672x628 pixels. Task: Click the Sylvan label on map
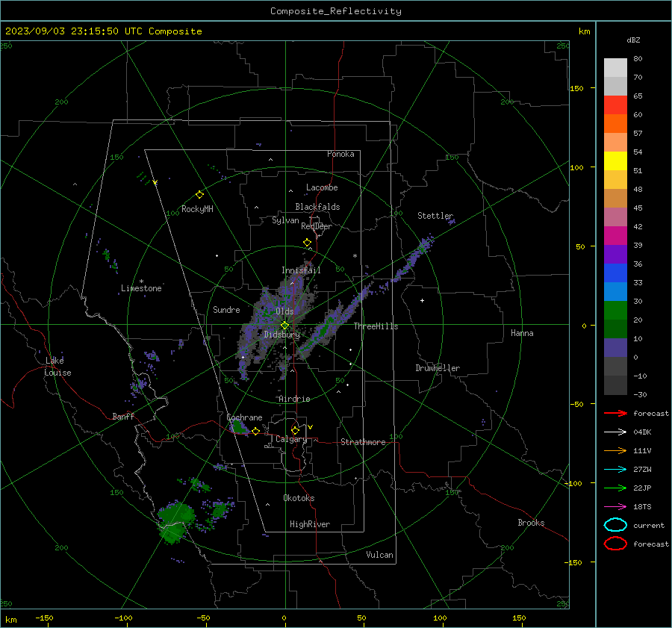pos(285,220)
